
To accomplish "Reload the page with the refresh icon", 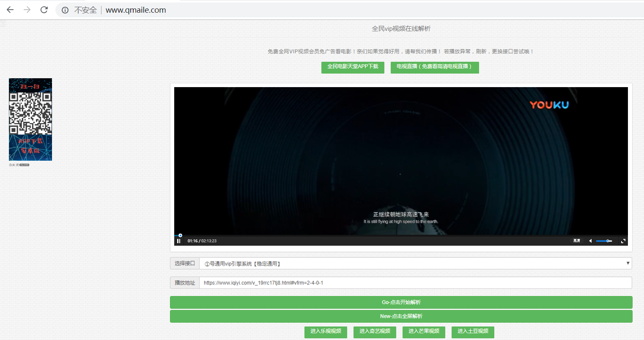I will pyautogui.click(x=44, y=10).
